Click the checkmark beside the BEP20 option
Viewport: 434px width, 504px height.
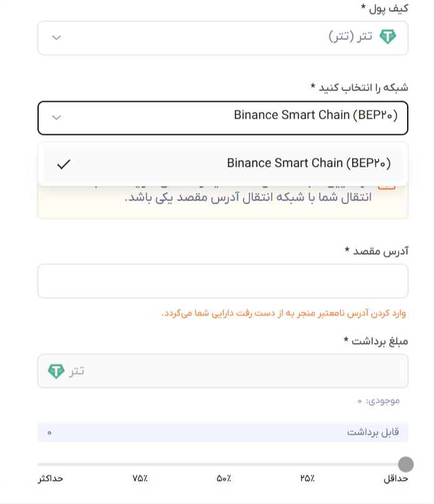(64, 164)
